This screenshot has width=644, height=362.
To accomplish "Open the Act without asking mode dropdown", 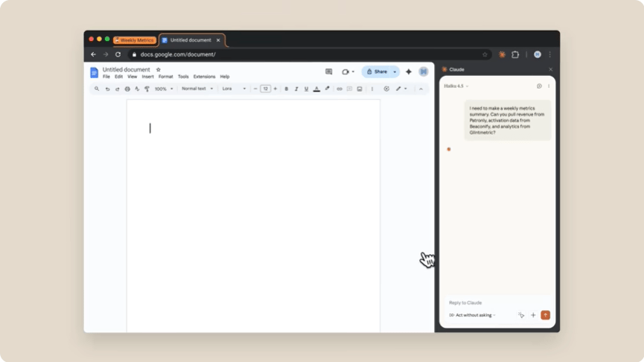I will tap(472, 315).
